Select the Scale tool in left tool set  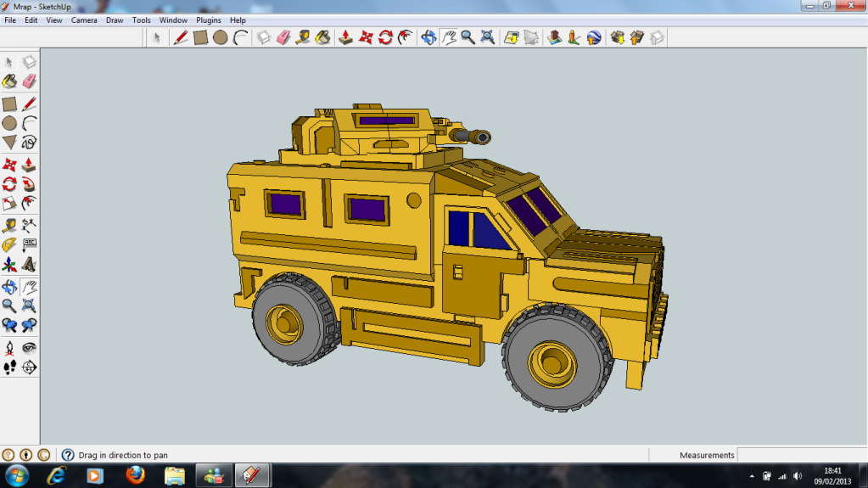(x=9, y=204)
